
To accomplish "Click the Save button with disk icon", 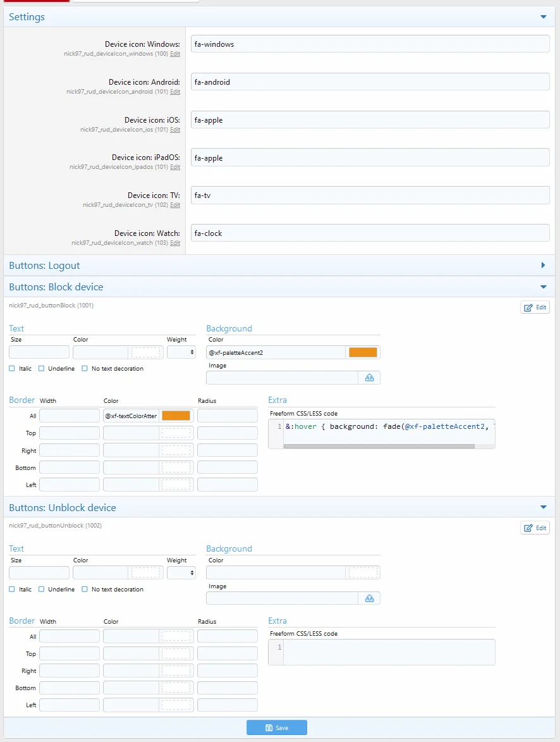I will click(276, 728).
